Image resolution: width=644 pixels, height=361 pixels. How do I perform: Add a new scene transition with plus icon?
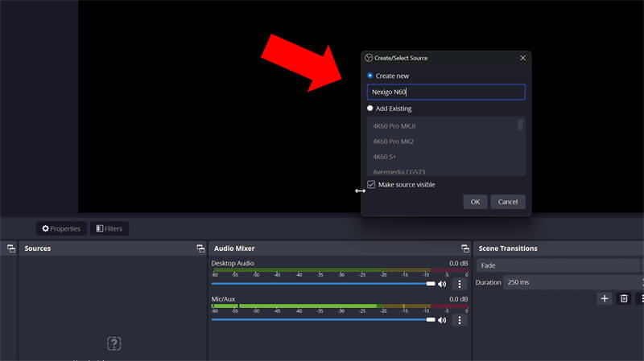point(605,298)
